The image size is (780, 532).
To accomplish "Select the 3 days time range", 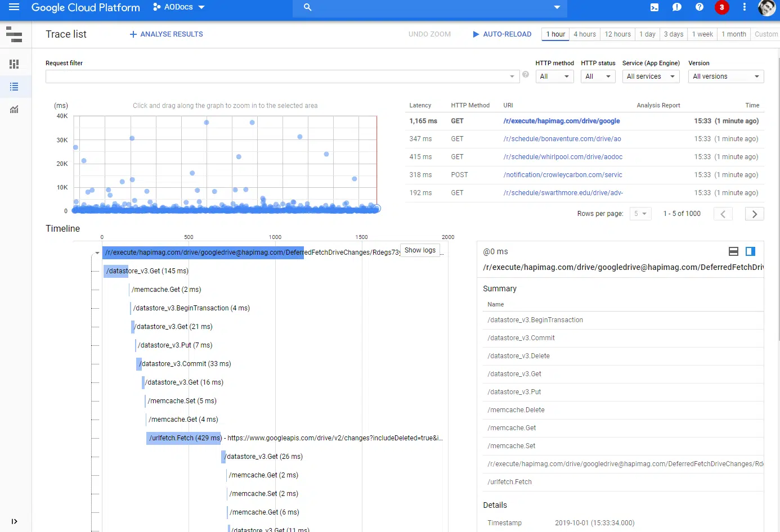I will (673, 34).
